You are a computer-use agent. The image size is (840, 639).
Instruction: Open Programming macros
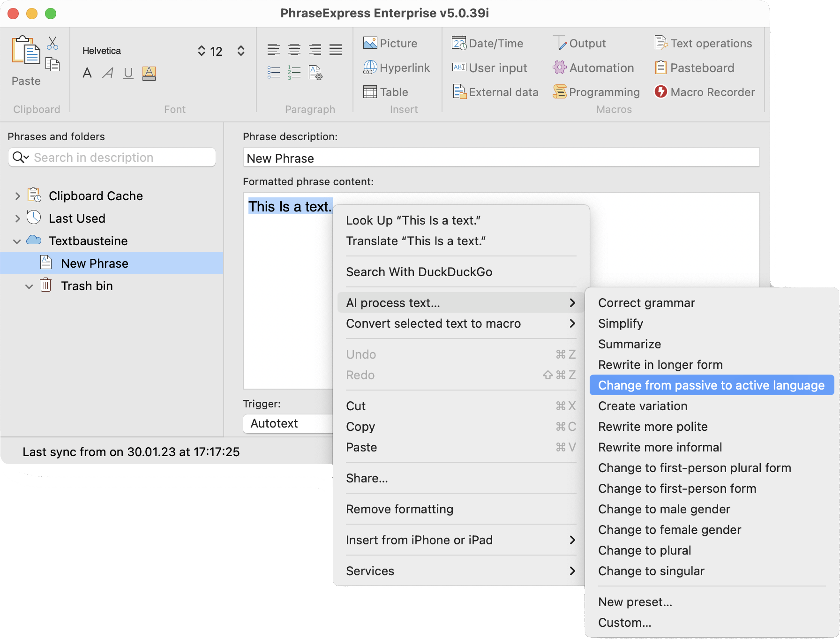(596, 92)
